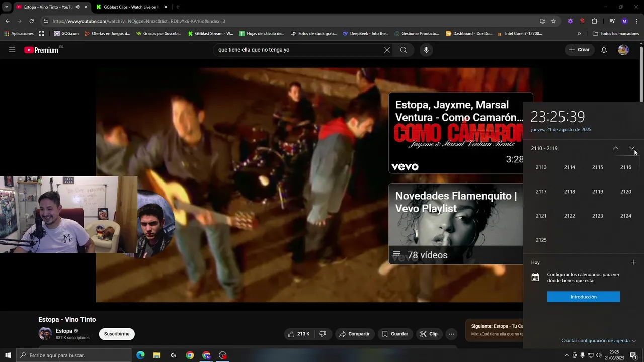Click the Windows taskbar search box
644x362 pixels.
(73, 355)
